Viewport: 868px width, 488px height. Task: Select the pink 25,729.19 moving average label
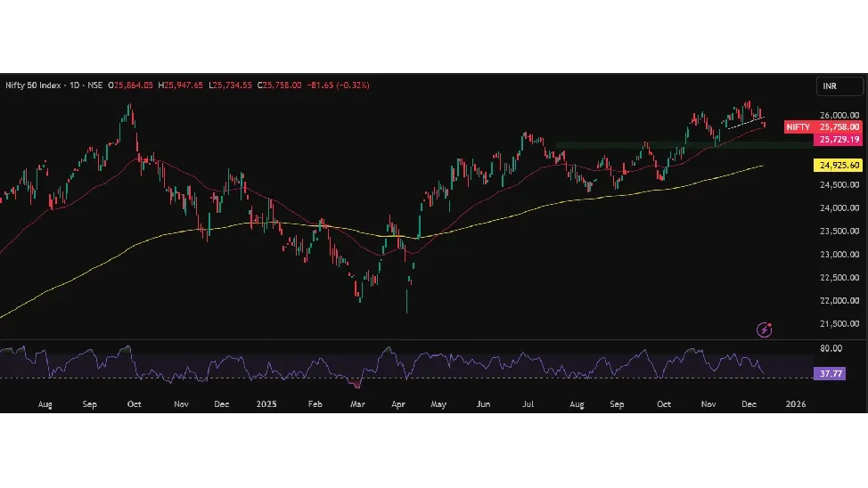(839, 140)
